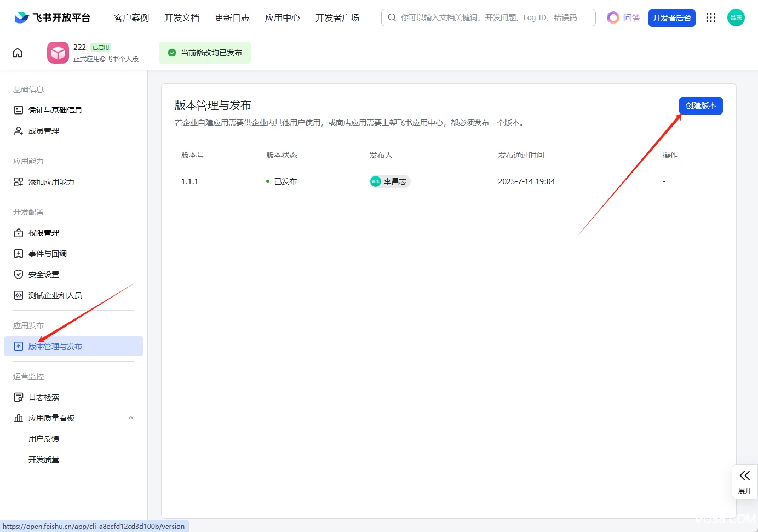Open 事件与回调 configuration

(48, 254)
